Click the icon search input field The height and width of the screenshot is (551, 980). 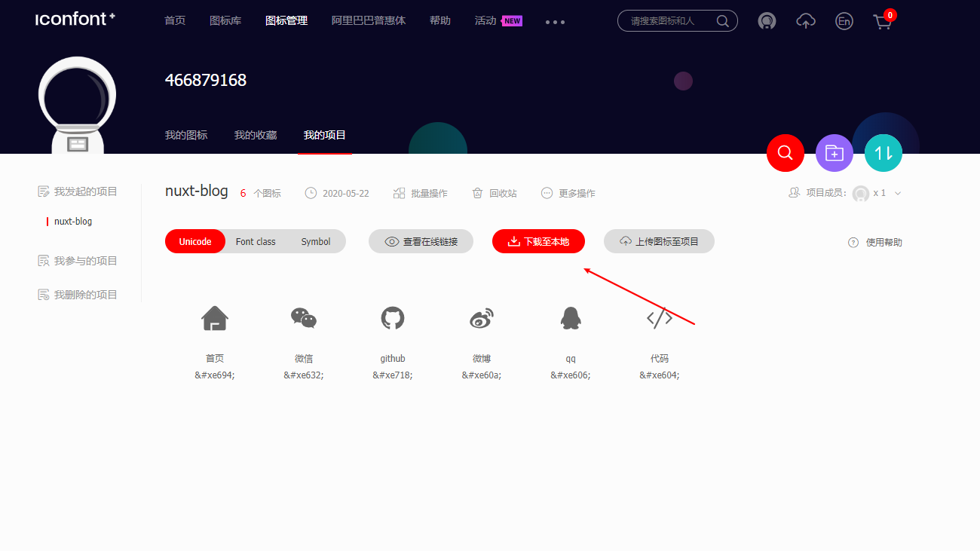pyautogui.click(x=671, y=21)
